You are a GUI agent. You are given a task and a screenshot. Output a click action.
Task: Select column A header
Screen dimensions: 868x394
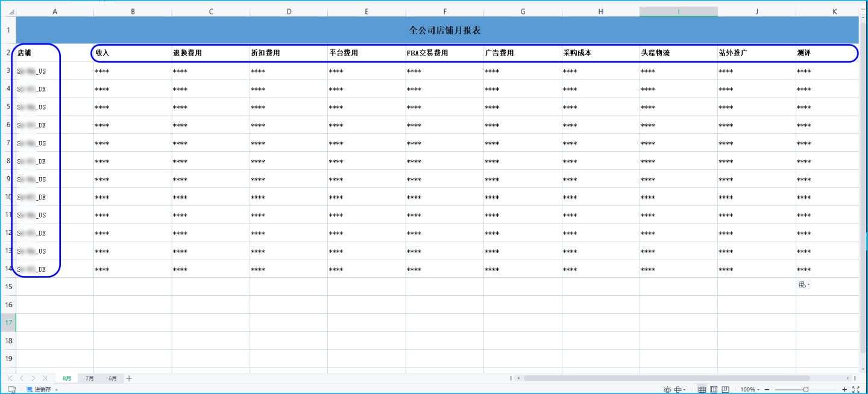tap(55, 11)
